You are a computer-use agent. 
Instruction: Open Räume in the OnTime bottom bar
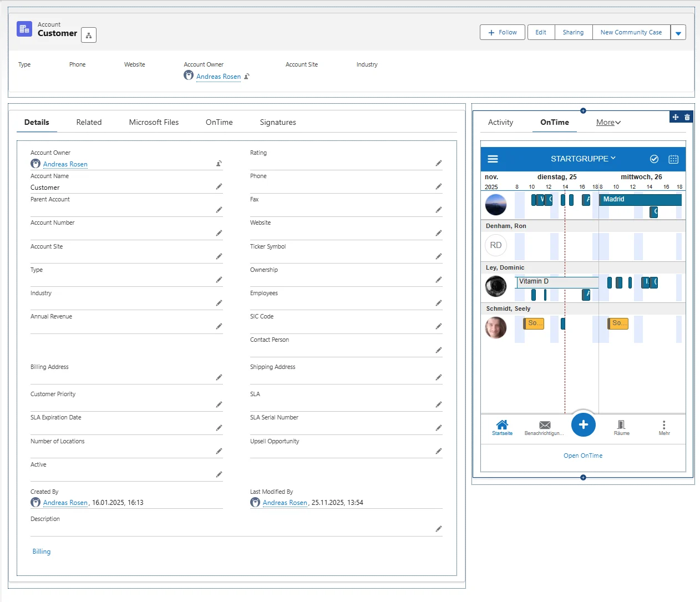[x=621, y=427]
